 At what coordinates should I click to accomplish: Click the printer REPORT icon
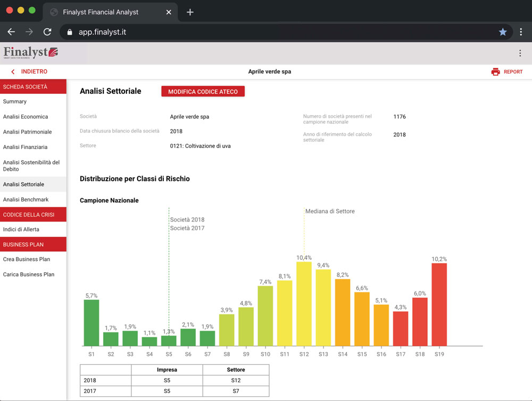coord(495,72)
